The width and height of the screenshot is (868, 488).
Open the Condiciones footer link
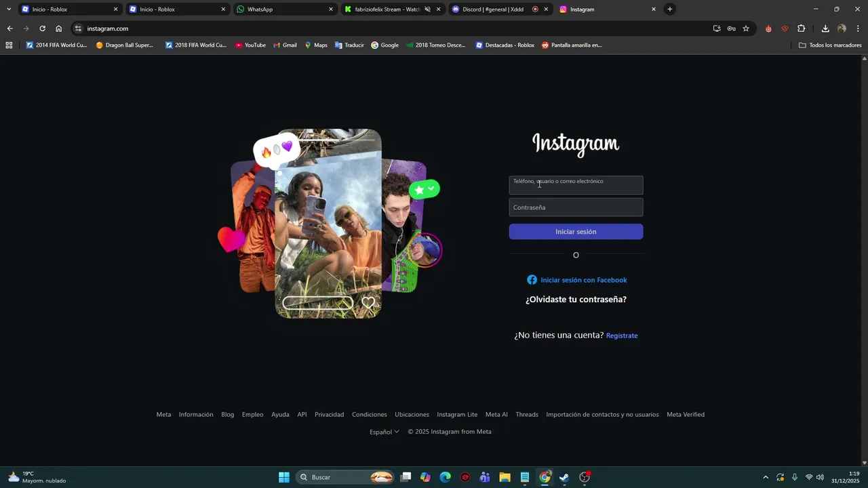(x=370, y=415)
